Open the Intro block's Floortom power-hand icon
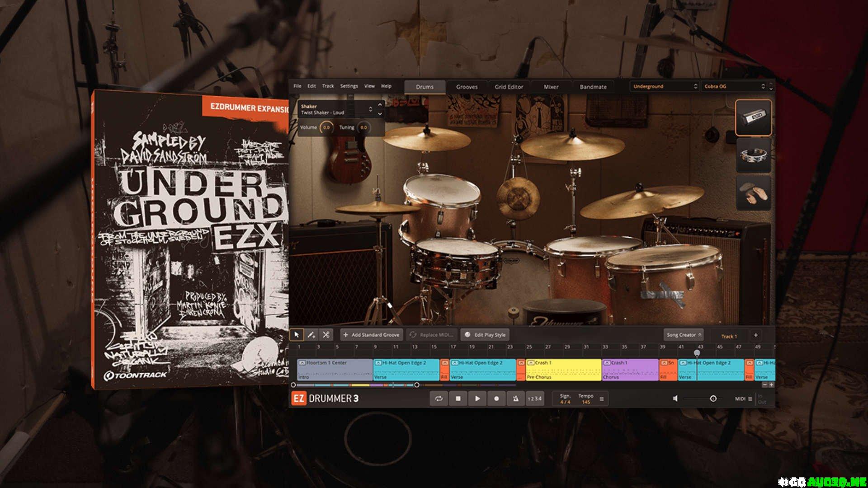The width and height of the screenshot is (868, 488). coord(302,363)
